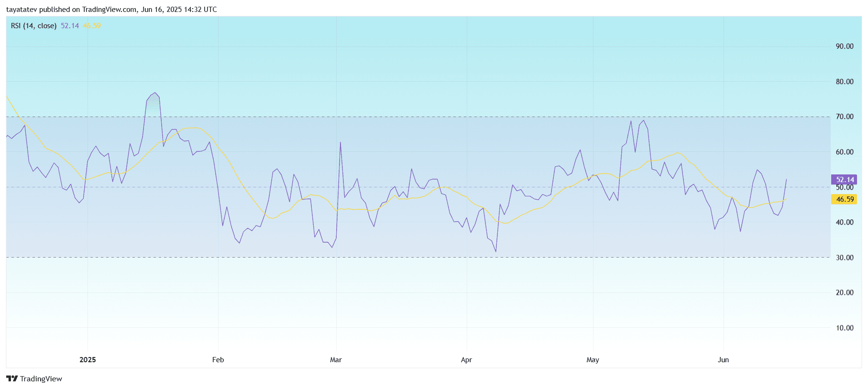868x389 pixels.
Task: Click the 10.00 scale label
Action: [x=845, y=328]
